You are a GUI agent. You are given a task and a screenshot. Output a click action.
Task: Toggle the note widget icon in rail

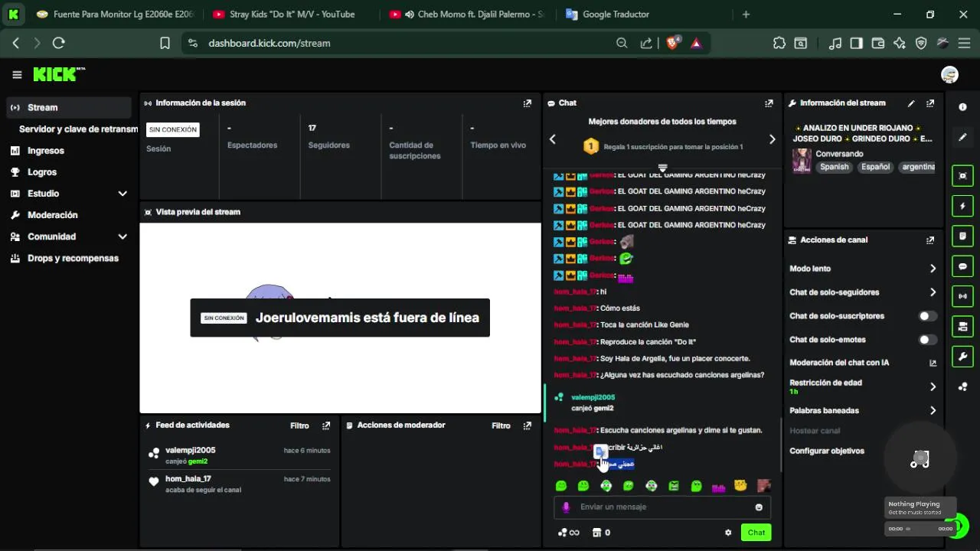pos(963,236)
